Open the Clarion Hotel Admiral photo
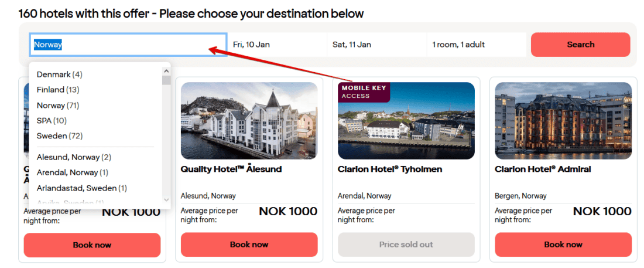The image size is (644, 268). coord(563,121)
